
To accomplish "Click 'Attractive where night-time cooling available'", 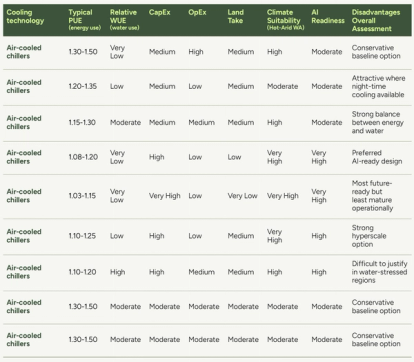I will tap(379, 86).
